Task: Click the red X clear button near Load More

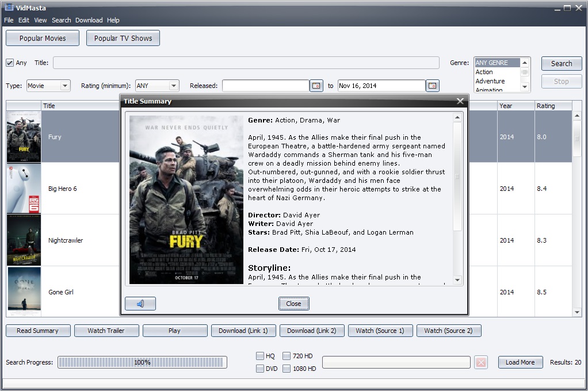Action: tap(481, 362)
